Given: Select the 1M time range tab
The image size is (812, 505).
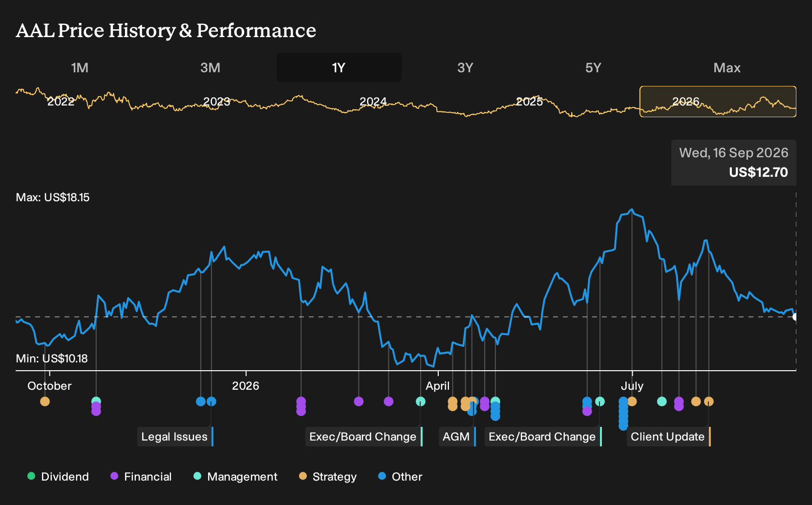Looking at the screenshot, I should pyautogui.click(x=80, y=67).
